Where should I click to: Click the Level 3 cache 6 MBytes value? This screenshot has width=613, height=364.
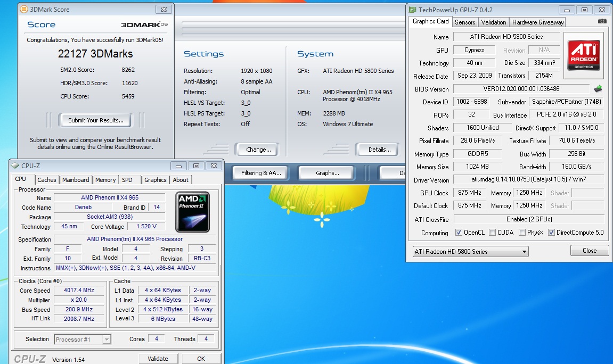(163, 319)
